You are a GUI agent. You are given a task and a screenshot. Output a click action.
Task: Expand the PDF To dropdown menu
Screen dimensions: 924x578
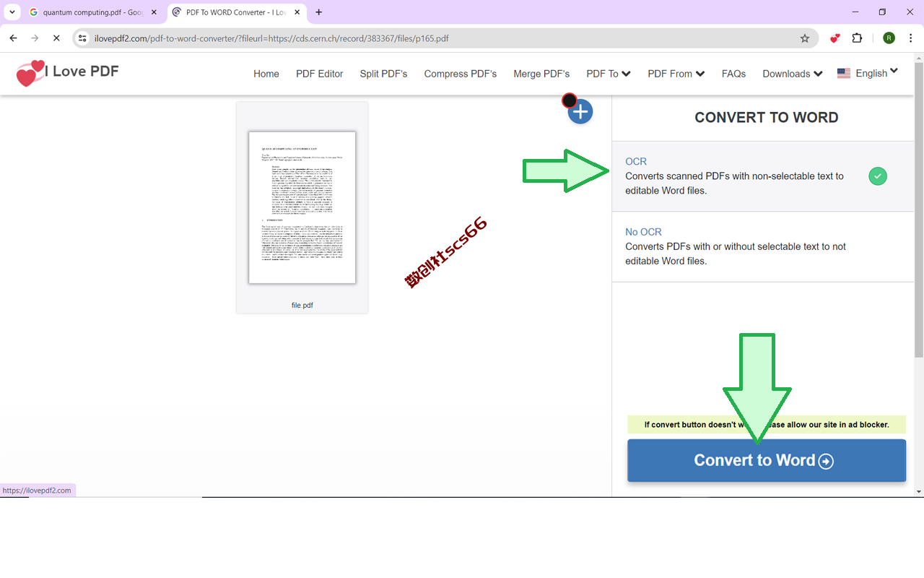click(x=609, y=74)
